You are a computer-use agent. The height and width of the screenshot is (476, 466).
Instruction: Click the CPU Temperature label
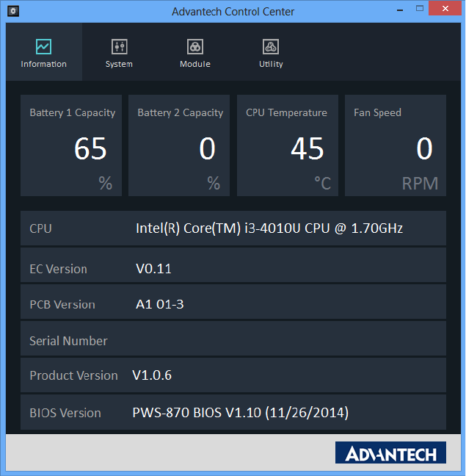286,112
